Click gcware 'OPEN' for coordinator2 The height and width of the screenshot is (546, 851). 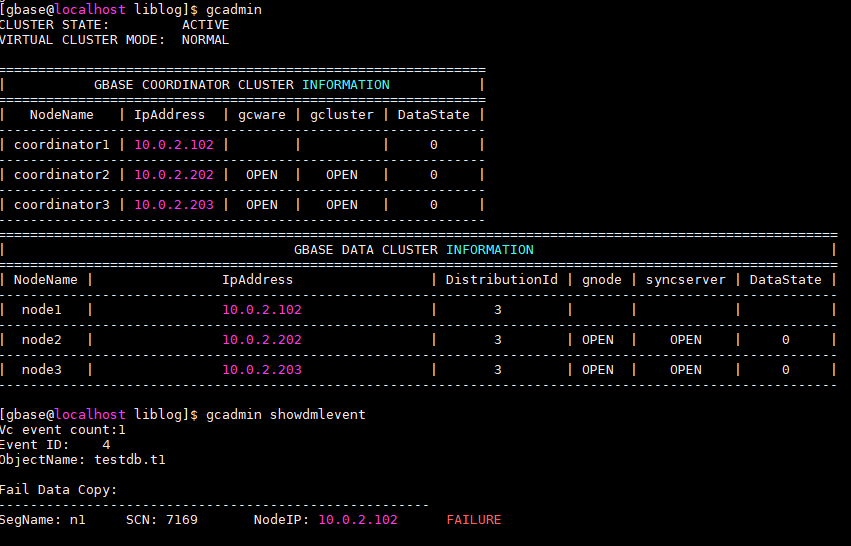click(x=262, y=175)
